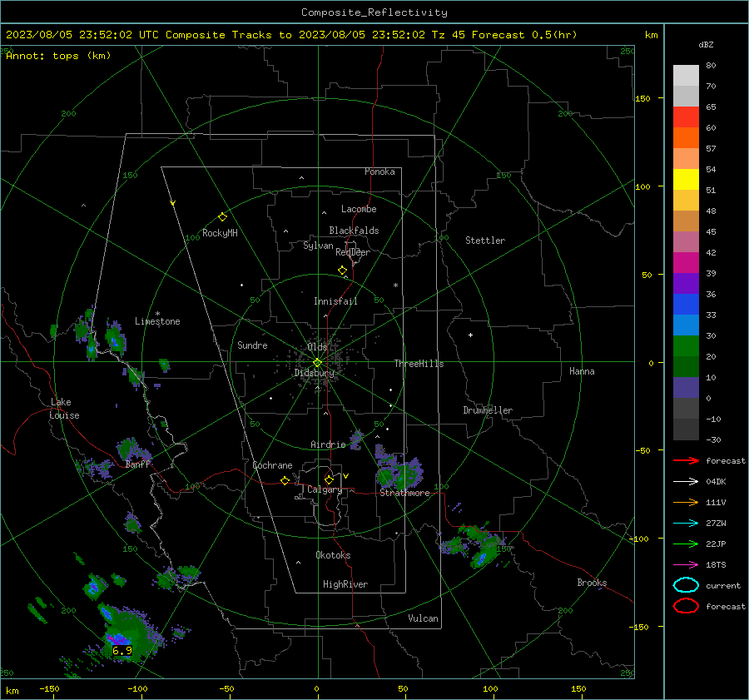The width and height of the screenshot is (749, 700).
Task: Click the white asterisk above Limestone
Action: coord(157,314)
